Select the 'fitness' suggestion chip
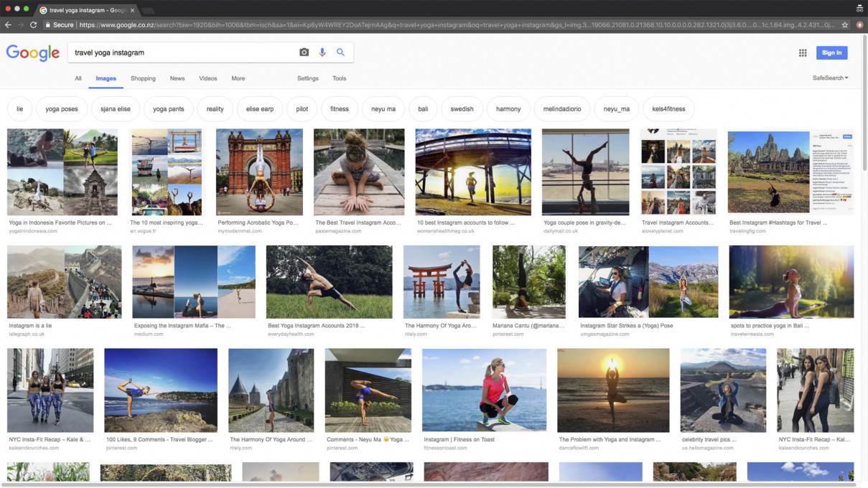Screen dimensions: 868x488 point(340,109)
